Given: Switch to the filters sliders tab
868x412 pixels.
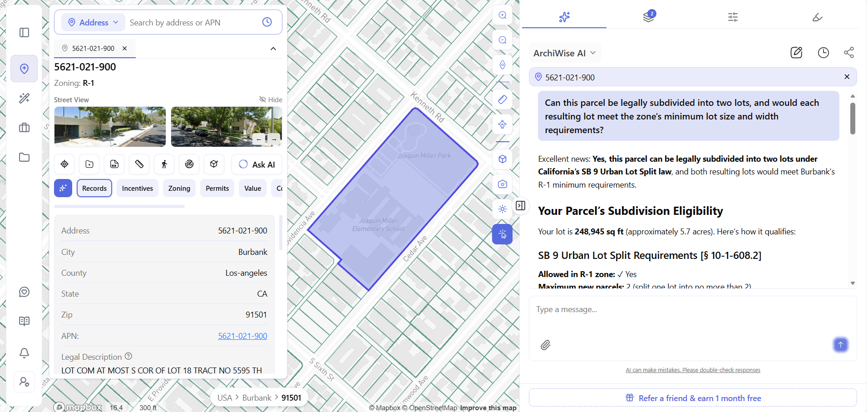Looking at the screenshot, I should pos(733,17).
